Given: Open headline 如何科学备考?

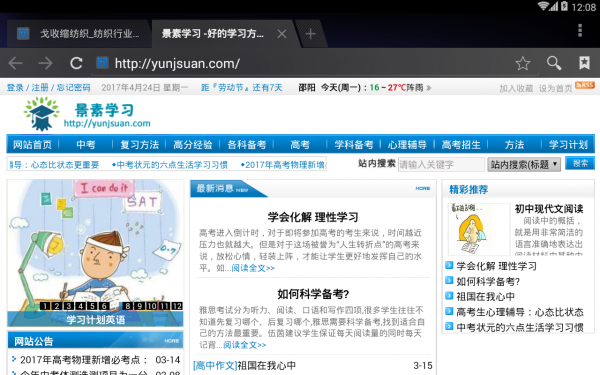Looking at the screenshot, I should tap(313, 294).
